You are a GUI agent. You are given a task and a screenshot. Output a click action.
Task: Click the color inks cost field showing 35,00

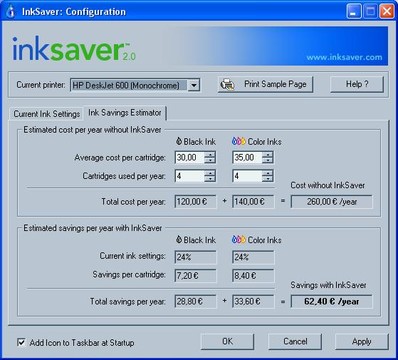click(247, 157)
